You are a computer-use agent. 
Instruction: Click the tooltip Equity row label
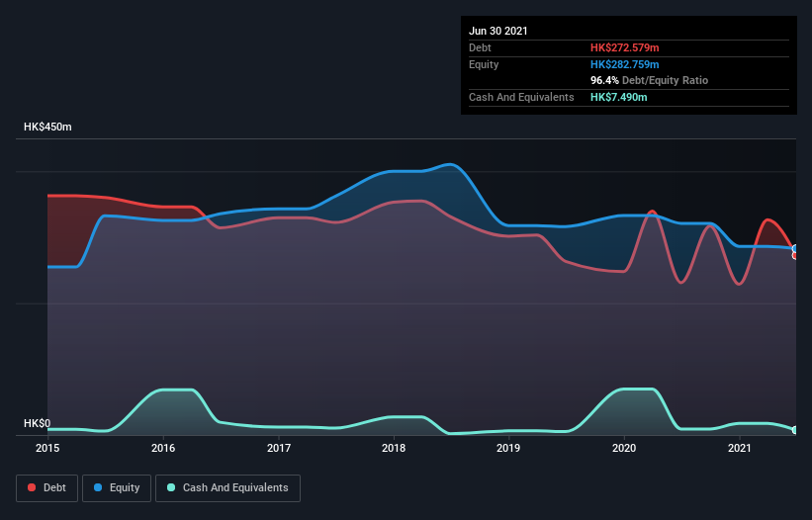484,64
